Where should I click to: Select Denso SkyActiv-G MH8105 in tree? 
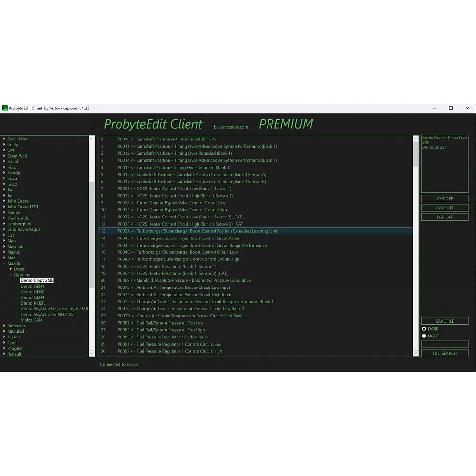point(47,315)
